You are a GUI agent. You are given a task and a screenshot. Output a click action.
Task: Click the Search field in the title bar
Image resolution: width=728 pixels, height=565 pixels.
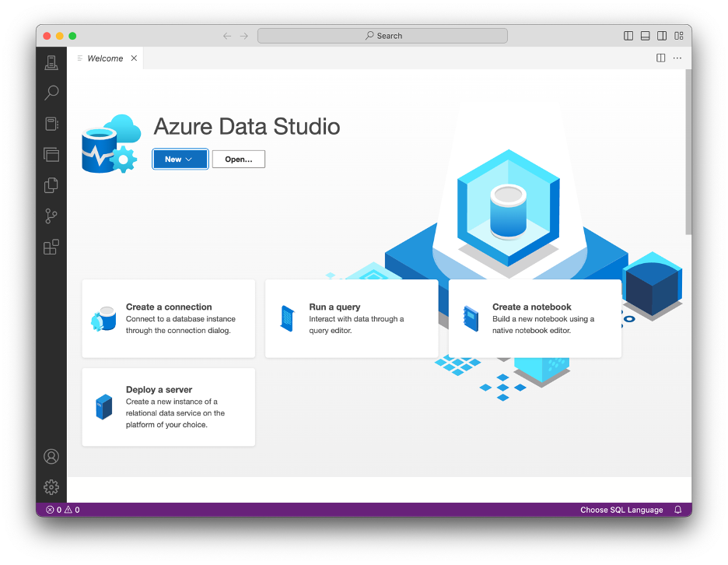(x=382, y=35)
